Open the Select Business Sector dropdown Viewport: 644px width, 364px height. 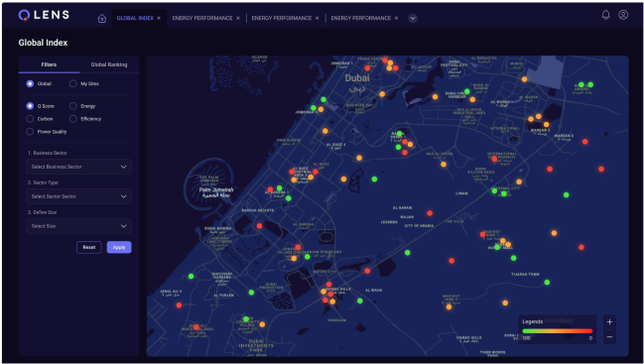[78, 167]
